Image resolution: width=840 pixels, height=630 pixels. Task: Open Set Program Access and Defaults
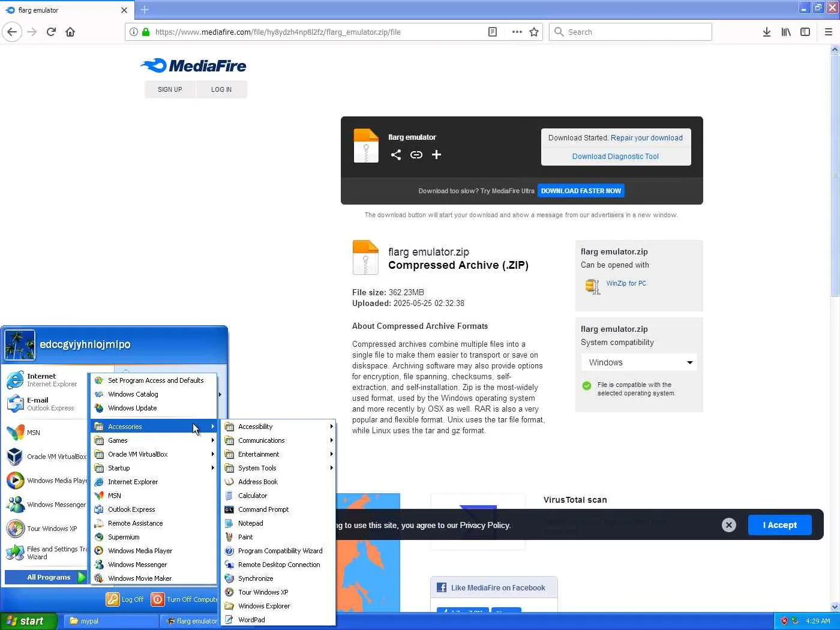(x=154, y=380)
